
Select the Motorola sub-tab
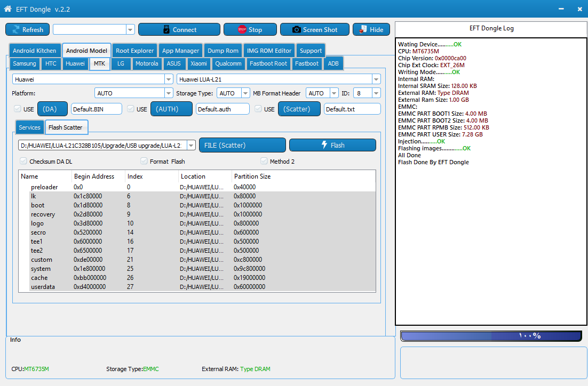147,63
